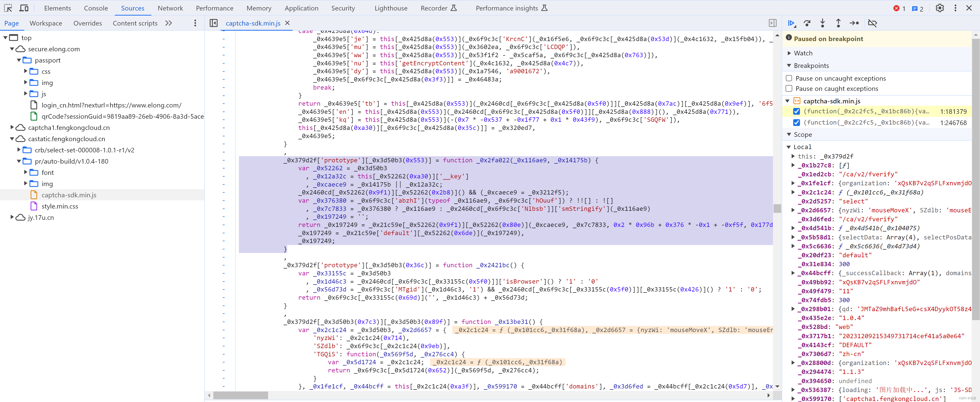980x402 pixels.
Task: Deactivate all breakpoints icon
Action: pos(872,23)
